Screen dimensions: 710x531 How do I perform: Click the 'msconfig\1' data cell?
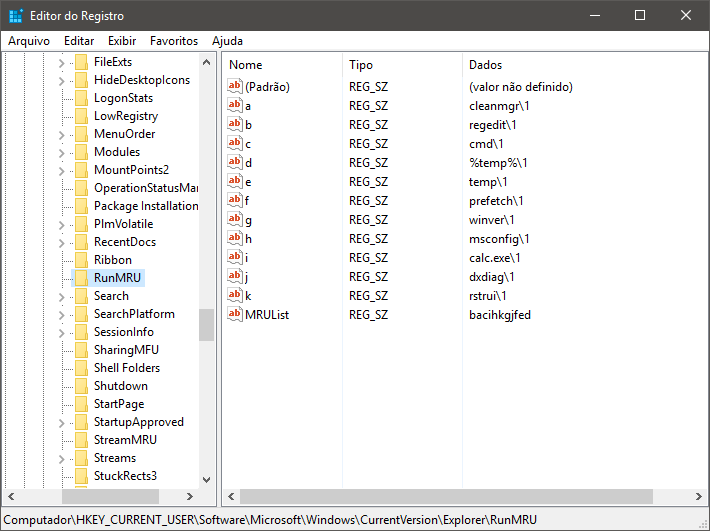click(x=499, y=239)
